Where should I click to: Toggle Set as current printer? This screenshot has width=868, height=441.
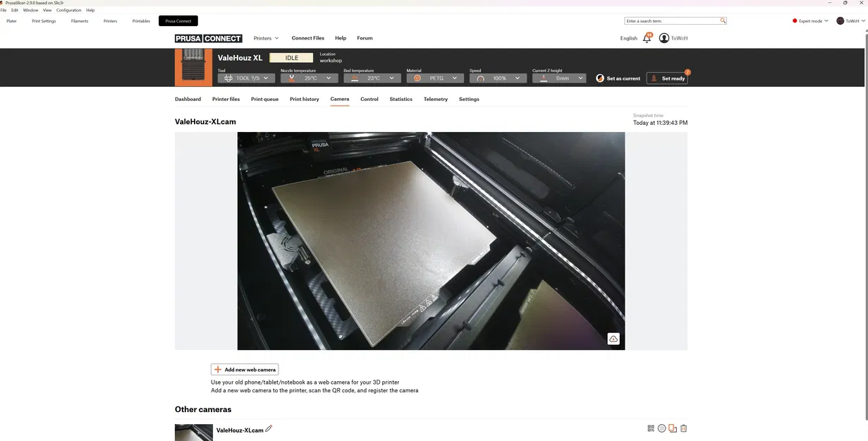[618, 78]
